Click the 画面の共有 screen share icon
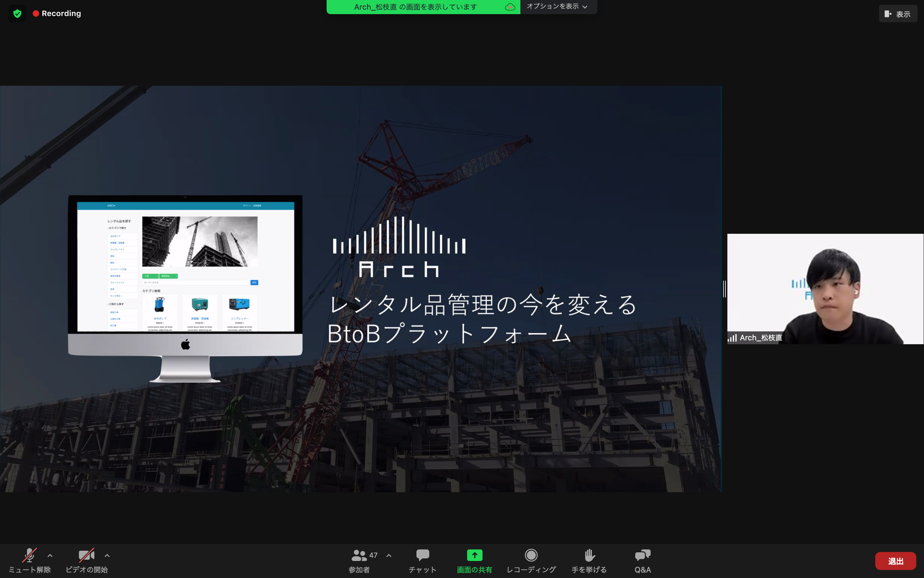This screenshot has width=924, height=578. click(474, 555)
